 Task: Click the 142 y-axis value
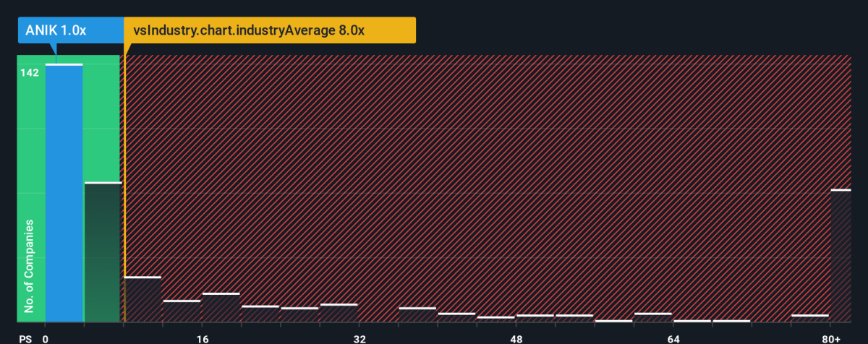[30, 72]
